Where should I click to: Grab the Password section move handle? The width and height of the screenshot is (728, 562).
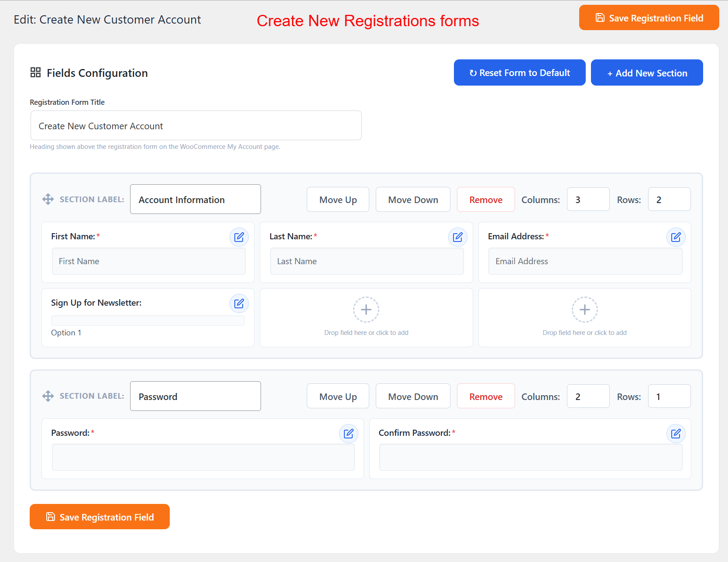(48, 396)
